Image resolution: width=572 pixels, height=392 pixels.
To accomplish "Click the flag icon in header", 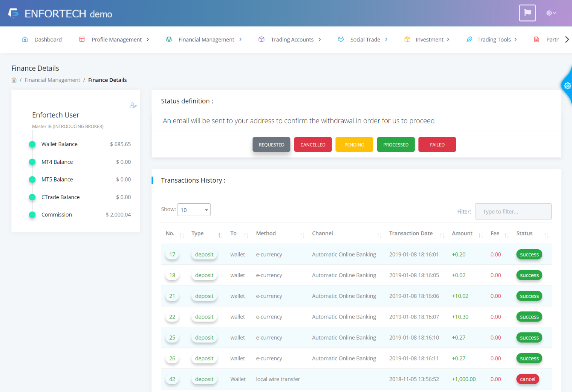I will click(x=527, y=13).
